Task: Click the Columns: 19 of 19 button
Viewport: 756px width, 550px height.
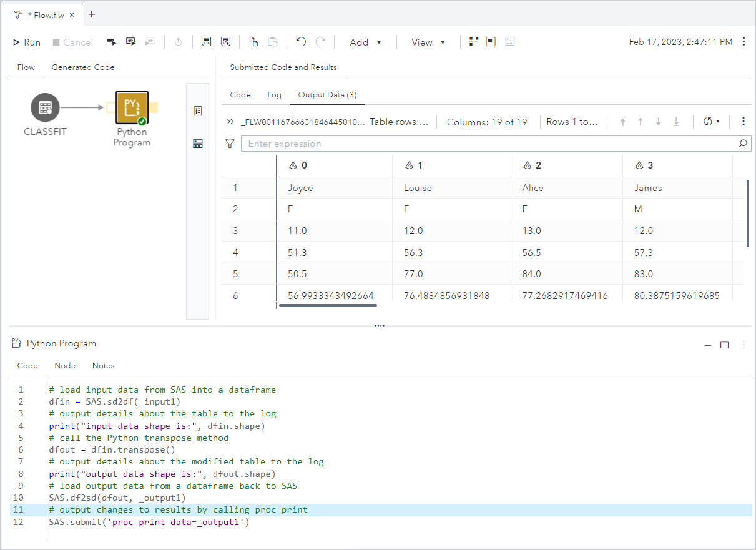Action: (487, 122)
